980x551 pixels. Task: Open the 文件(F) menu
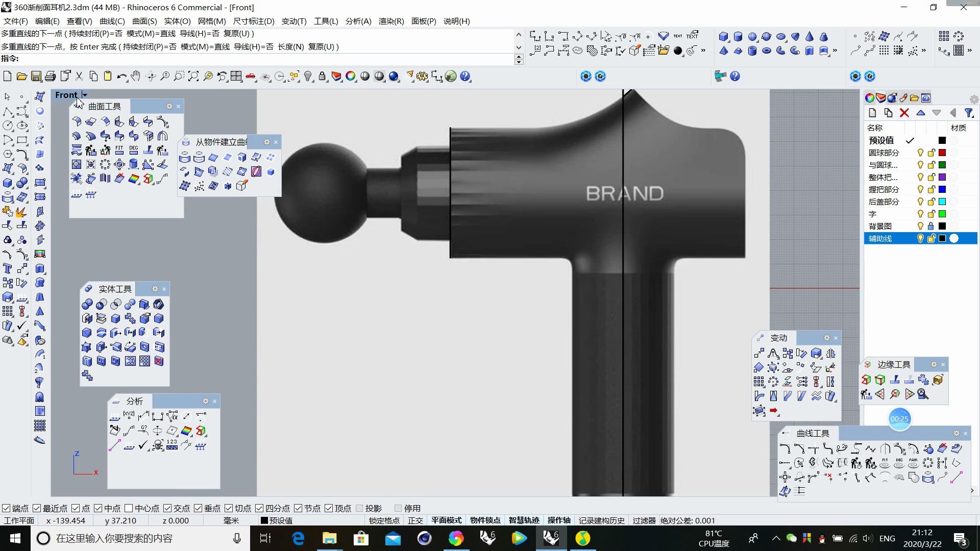click(16, 21)
